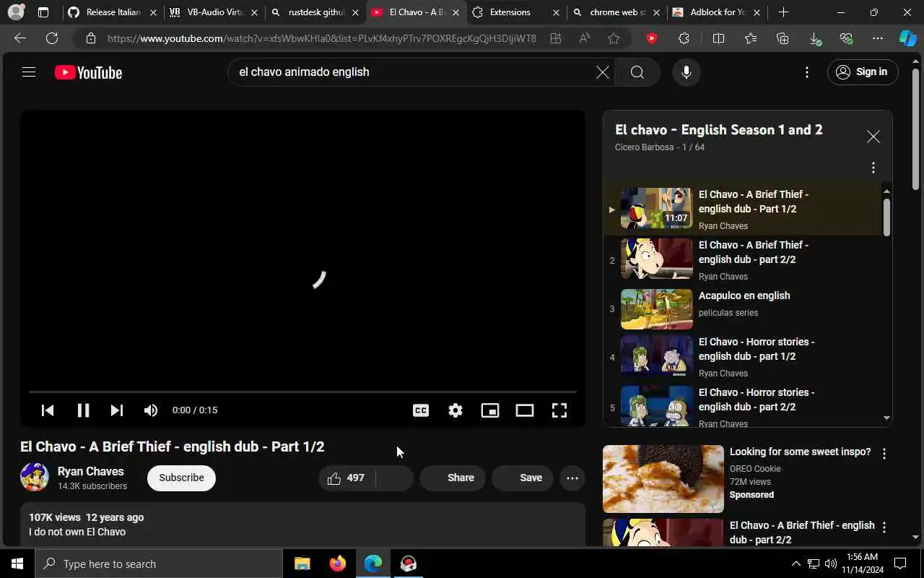Viewport: 924px width, 578px height.
Task: Reload the current page
Action: pyautogui.click(x=52, y=38)
